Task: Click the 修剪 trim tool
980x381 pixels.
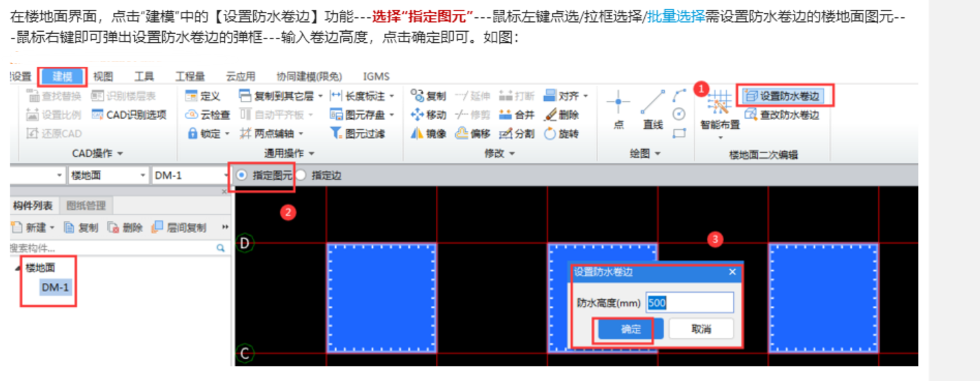Action: [x=472, y=115]
